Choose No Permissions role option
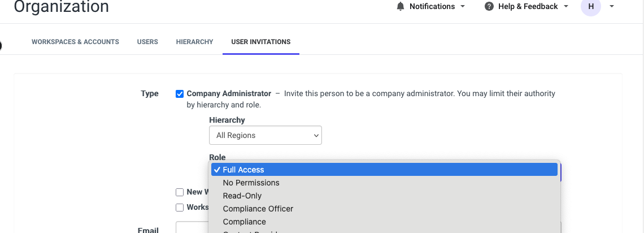The height and width of the screenshot is (233, 644). point(384,183)
